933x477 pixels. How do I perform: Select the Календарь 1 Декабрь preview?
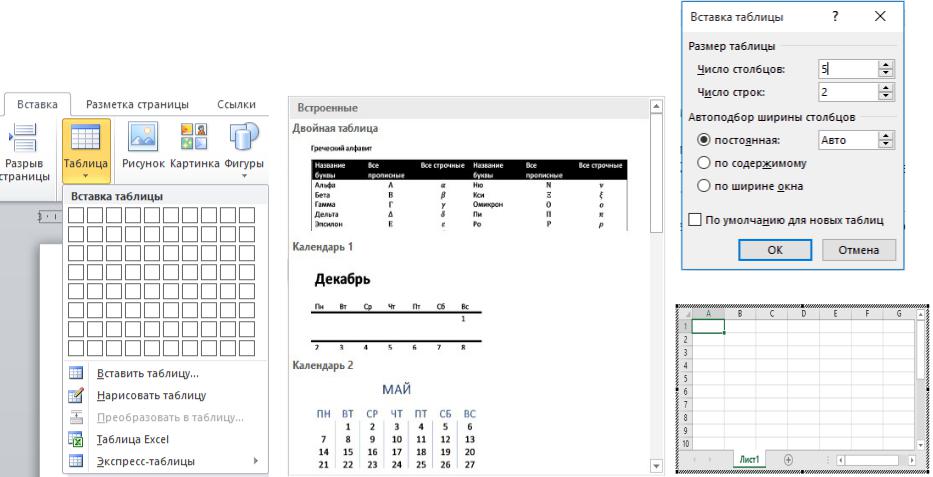397,309
